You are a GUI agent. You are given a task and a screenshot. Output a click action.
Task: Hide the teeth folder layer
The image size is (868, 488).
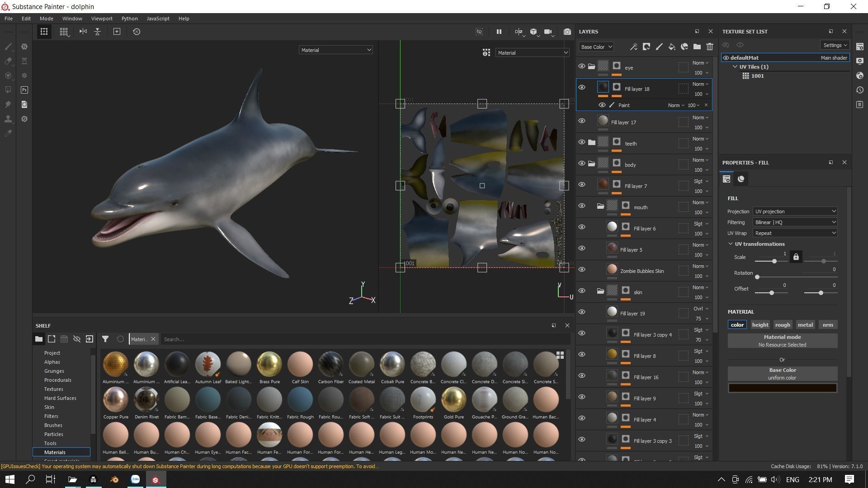[582, 142]
